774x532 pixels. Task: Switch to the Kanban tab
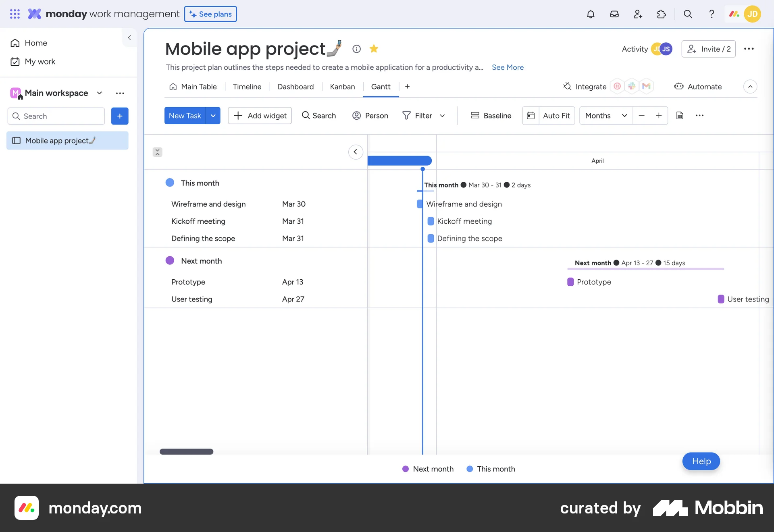click(x=342, y=87)
